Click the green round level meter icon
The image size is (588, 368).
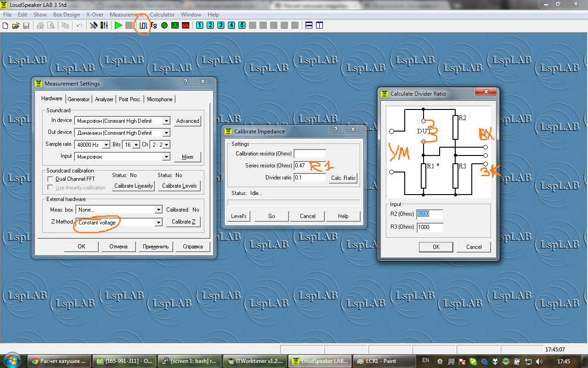point(164,25)
